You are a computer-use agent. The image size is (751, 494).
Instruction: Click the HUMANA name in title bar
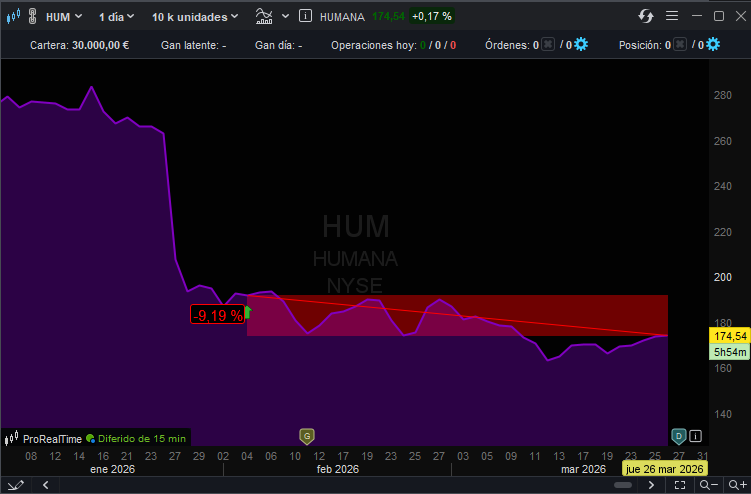click(342, 17)
